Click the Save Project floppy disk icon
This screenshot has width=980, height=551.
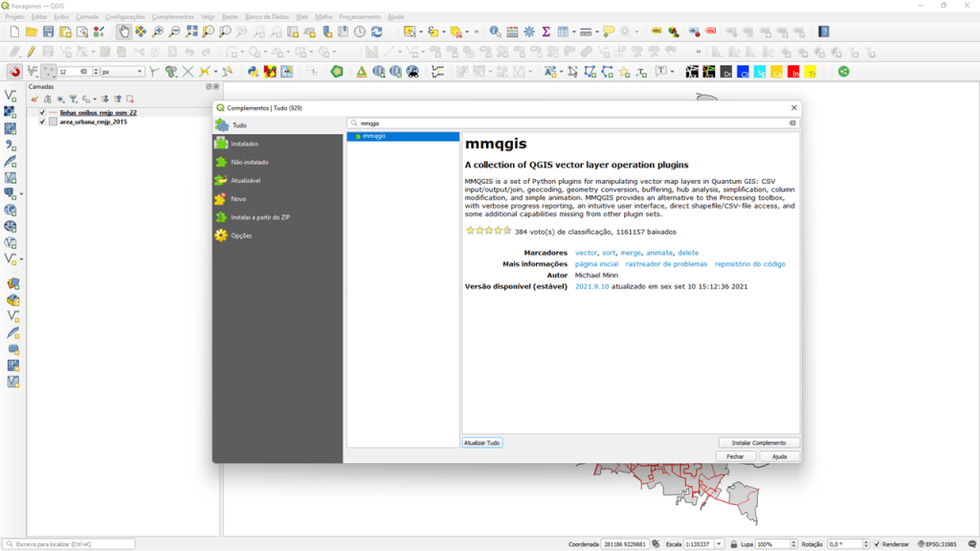pos(48,33)
